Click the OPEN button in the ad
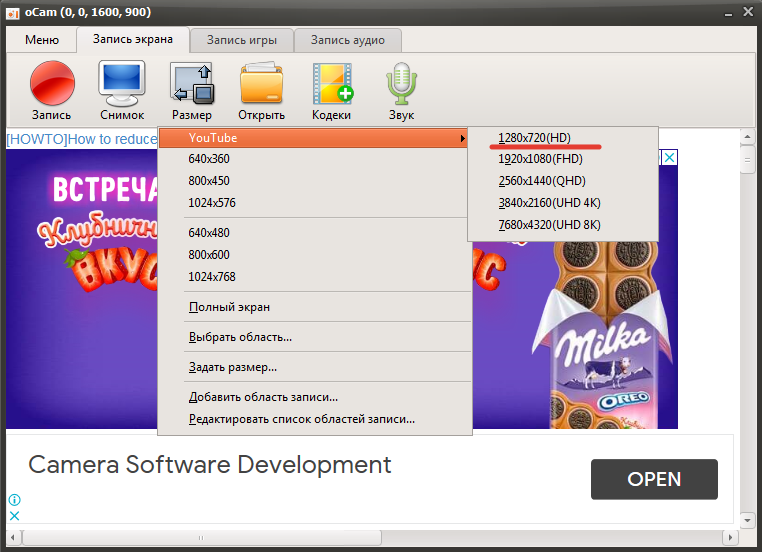The image size is (762, 552). (x=654, y=479)
